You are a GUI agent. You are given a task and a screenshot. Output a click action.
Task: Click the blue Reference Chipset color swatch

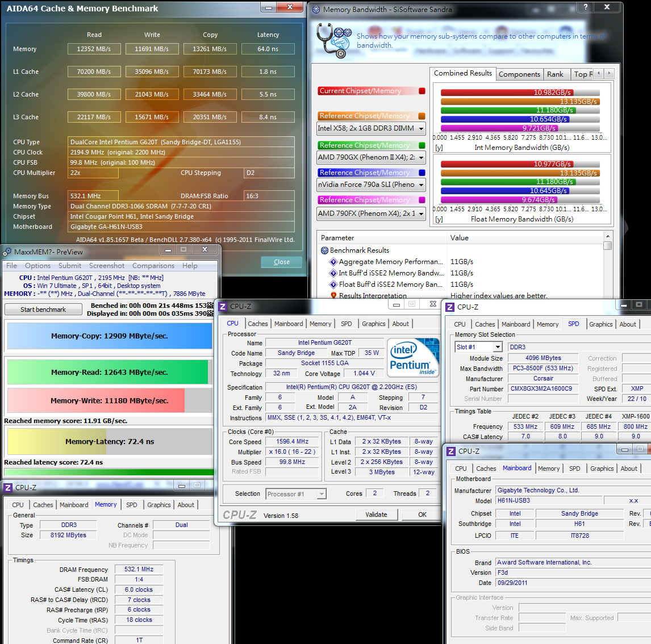[422, 173]
